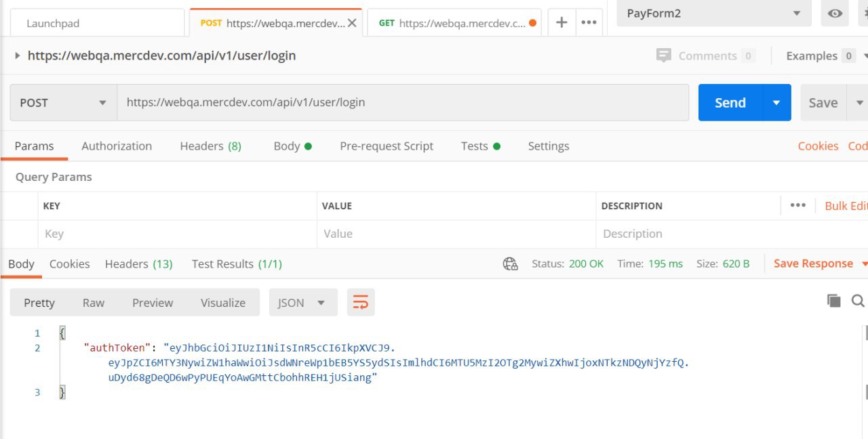Click the response time 195 ms
This screenshot has height=439, width=868.
click(665, 264)
